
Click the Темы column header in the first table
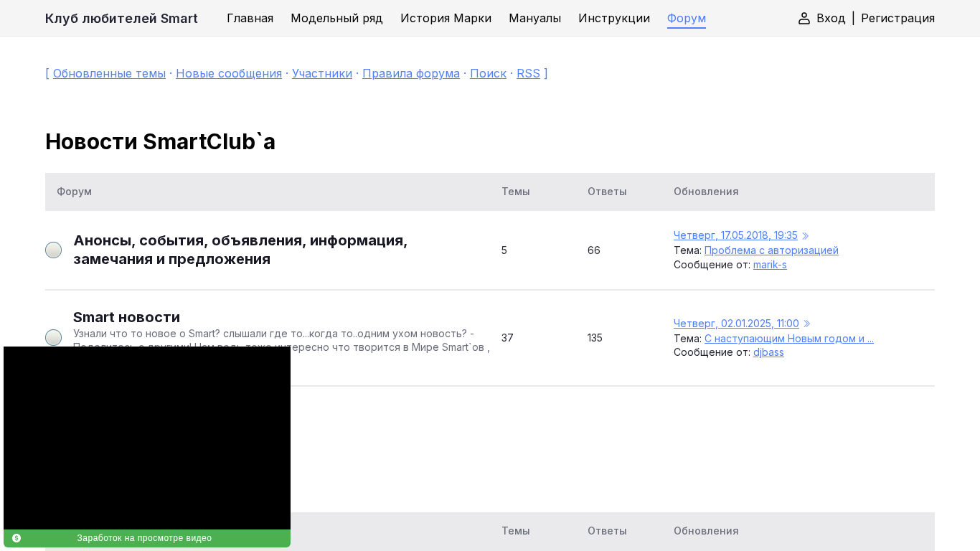click(516, 192)
